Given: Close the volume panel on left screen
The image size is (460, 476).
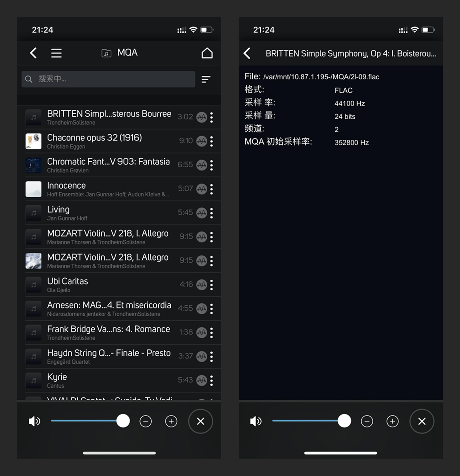Looking at the screenshot, I should click(200, 421).
